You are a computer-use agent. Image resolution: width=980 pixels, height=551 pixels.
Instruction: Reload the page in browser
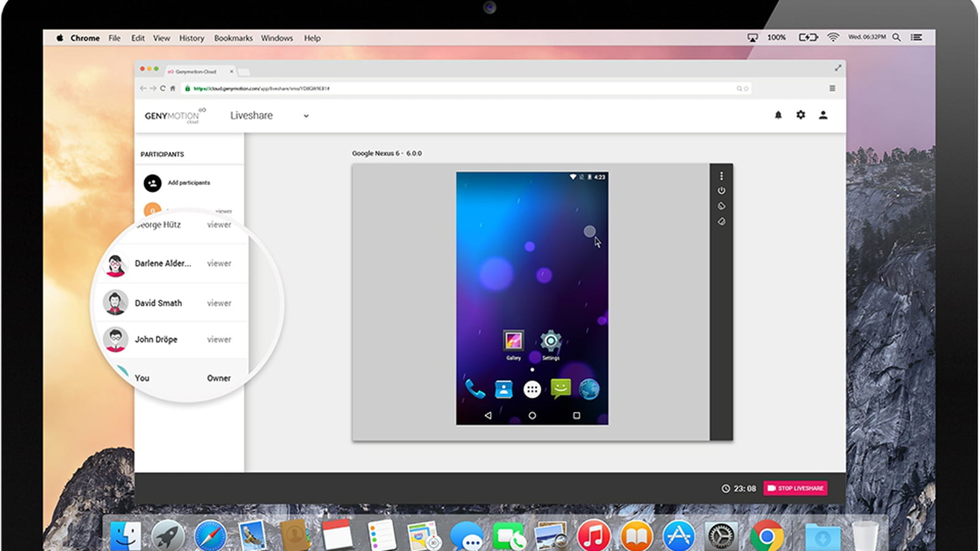[x=163, y=88]
